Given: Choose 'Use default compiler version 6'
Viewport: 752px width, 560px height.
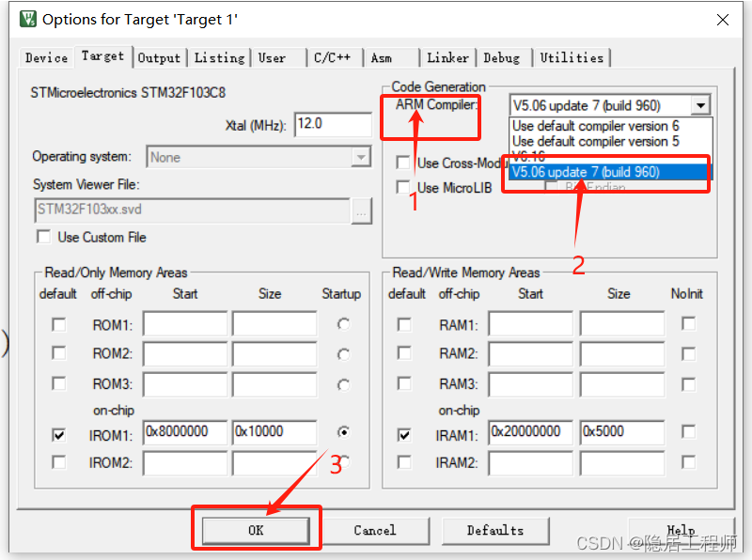Looking at the screenshot, I should pos(596,126).
